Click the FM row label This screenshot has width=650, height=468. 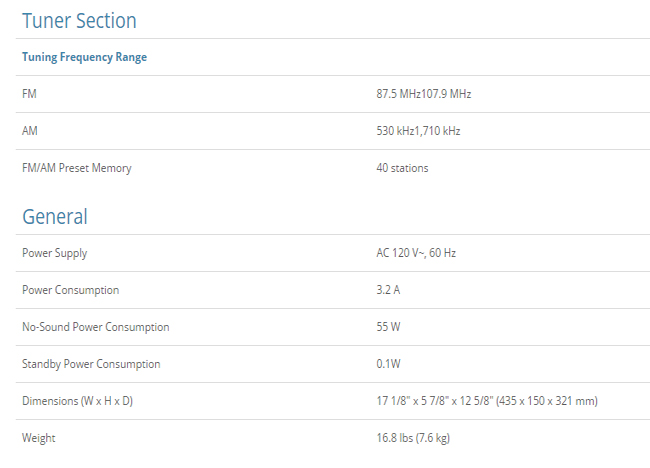click(29, 94)
